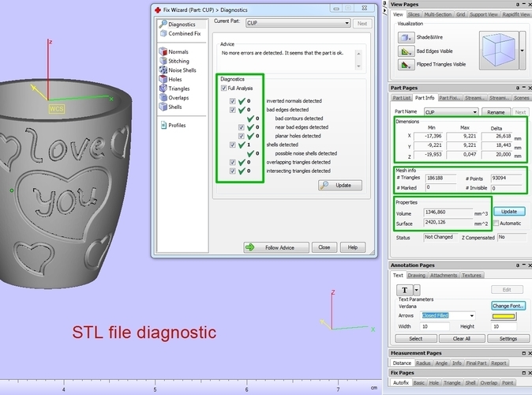Image resolution: width=532 pixels, height=395 pixels.
Task: Switch to the Textures annotation tab
Action: click(x=471, y=276)
